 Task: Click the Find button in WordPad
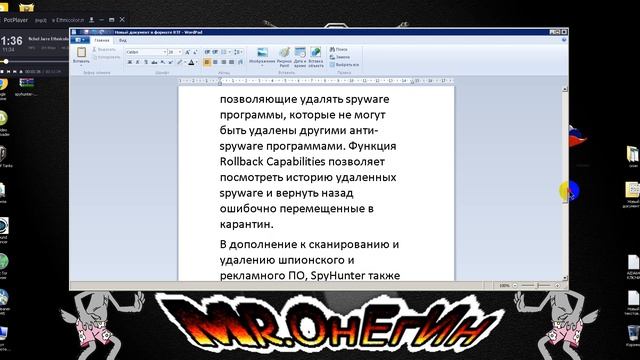click(338, 49)
